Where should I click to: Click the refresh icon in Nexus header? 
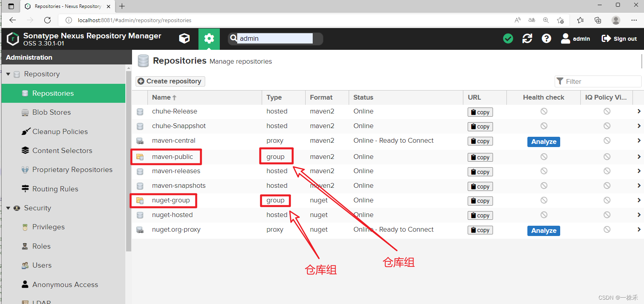(x=527, y=38)
